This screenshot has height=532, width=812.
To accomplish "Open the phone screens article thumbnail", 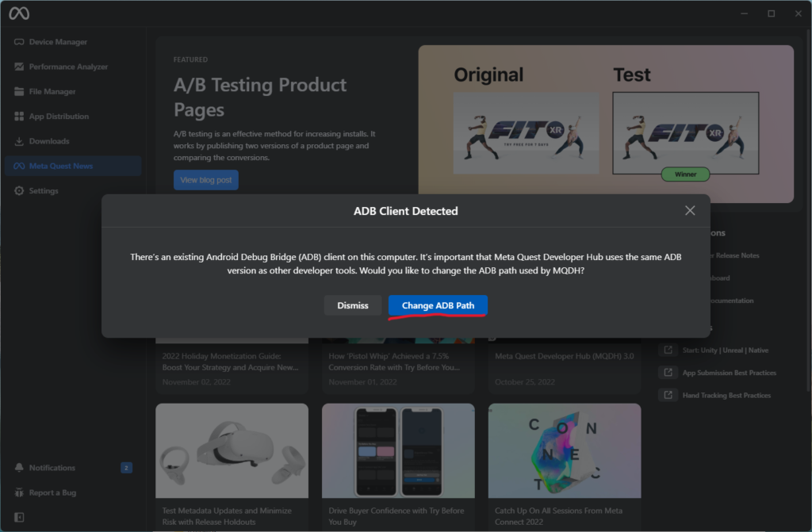I will point(398,450).
